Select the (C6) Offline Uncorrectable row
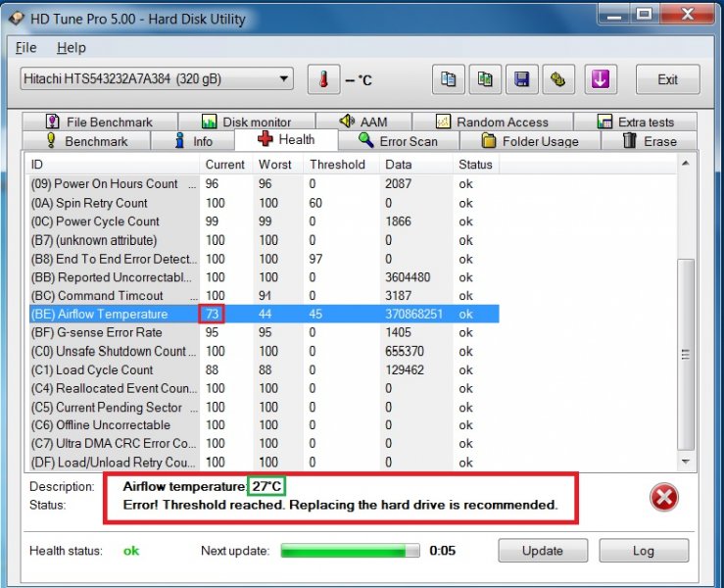 click(265, 425)
